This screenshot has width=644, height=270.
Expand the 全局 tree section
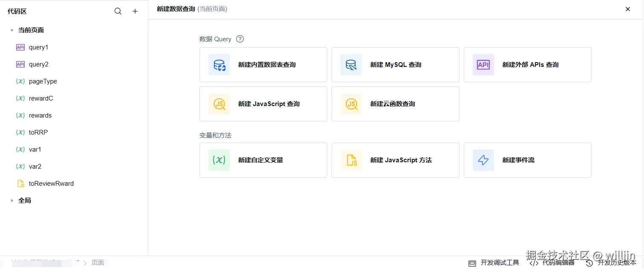pyautogui.click(x=12, y=201)
